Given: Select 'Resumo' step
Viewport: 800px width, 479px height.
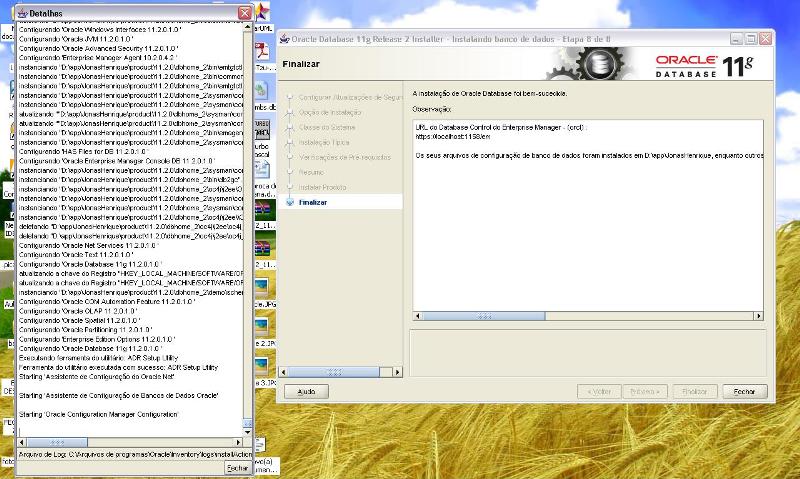Looking at the screenshot, I should point(311,172).
